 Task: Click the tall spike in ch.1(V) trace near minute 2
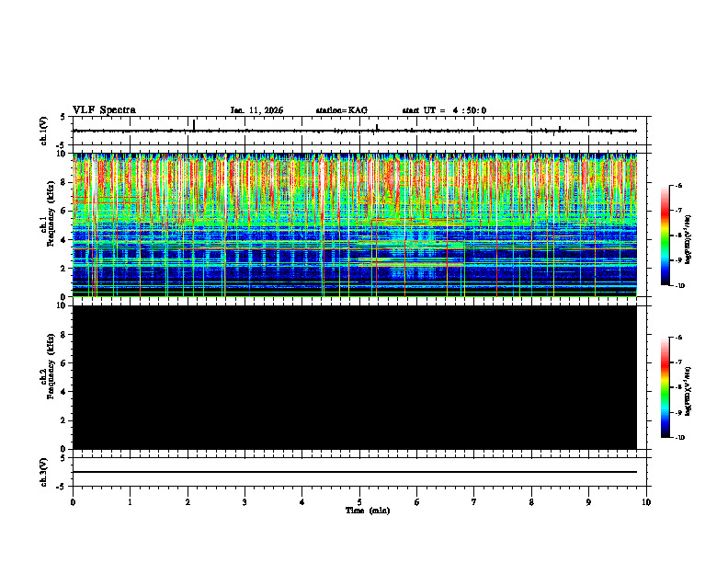tap(194, 125)
